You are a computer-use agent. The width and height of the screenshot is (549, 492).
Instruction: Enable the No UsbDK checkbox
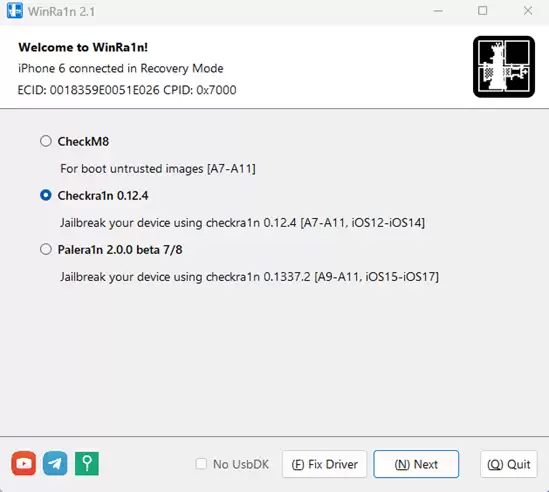tap(201, 464)
